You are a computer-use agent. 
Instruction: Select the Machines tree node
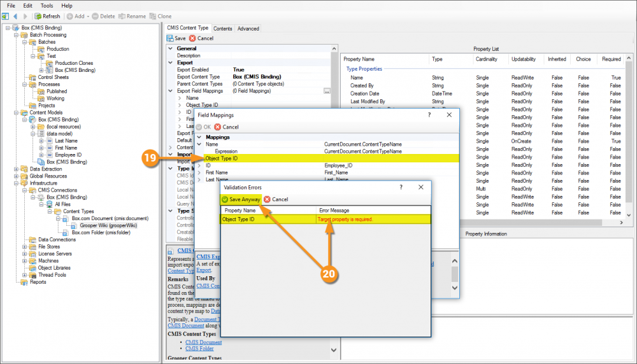[x=48, y=260]
